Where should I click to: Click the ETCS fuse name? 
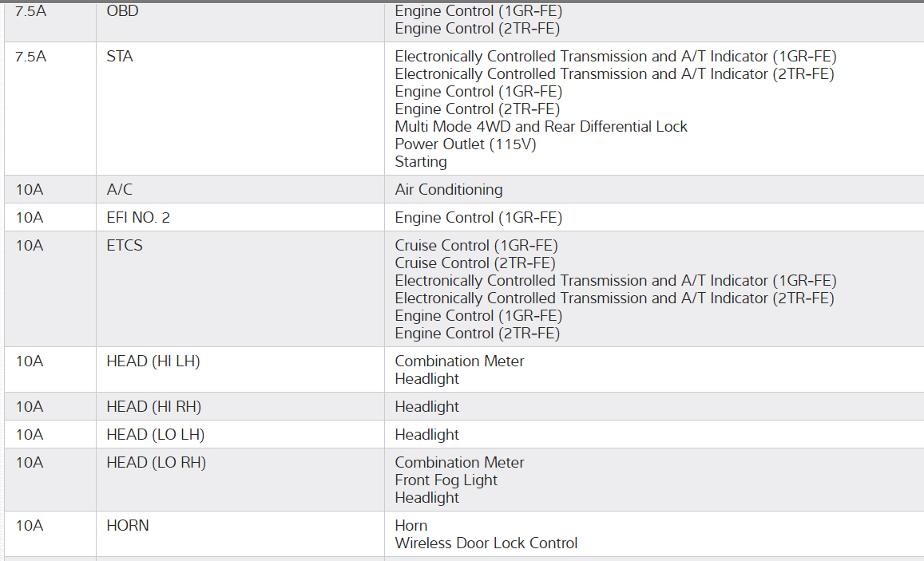pos(125,245)
